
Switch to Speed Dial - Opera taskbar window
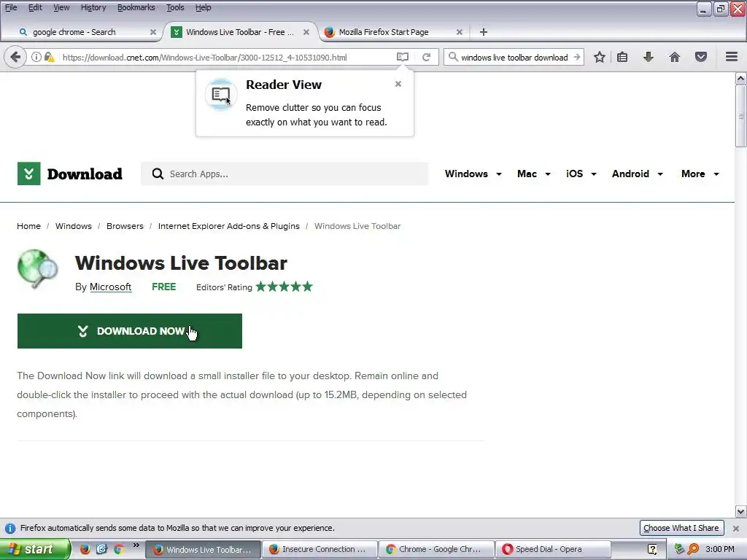coord(553,549)
